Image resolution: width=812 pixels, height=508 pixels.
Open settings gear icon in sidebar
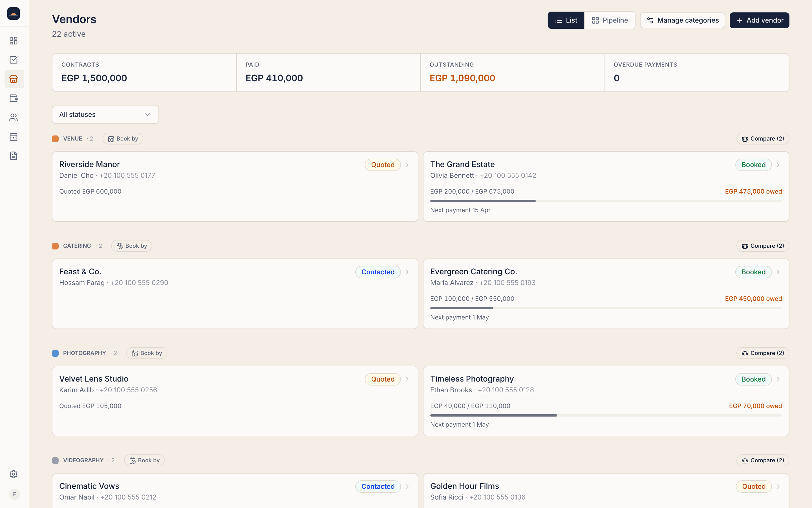tap(14, 474)
